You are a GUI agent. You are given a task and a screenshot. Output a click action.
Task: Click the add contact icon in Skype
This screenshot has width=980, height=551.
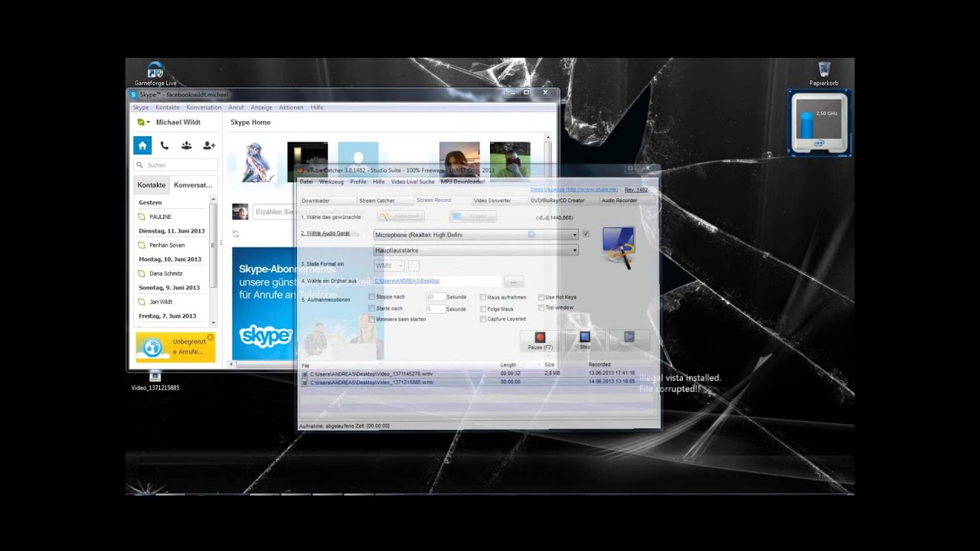(x=208, y=145)
